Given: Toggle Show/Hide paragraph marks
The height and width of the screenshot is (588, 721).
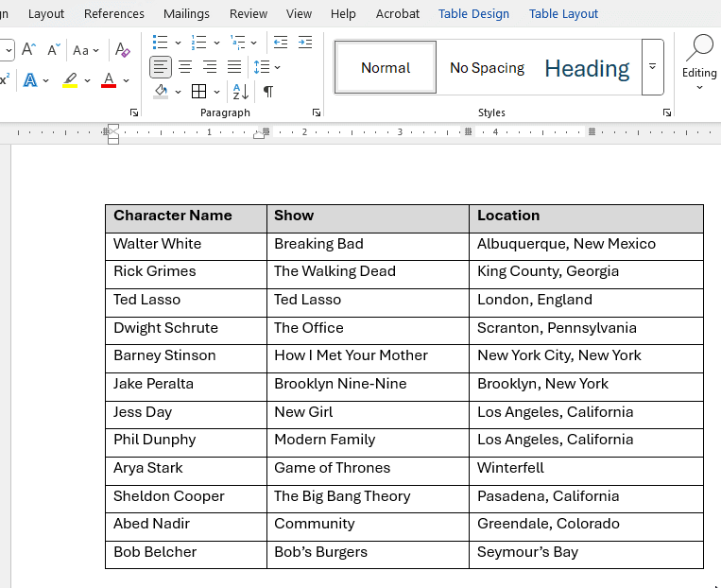Looking at the screenshot, I should (x=268, y=92).
